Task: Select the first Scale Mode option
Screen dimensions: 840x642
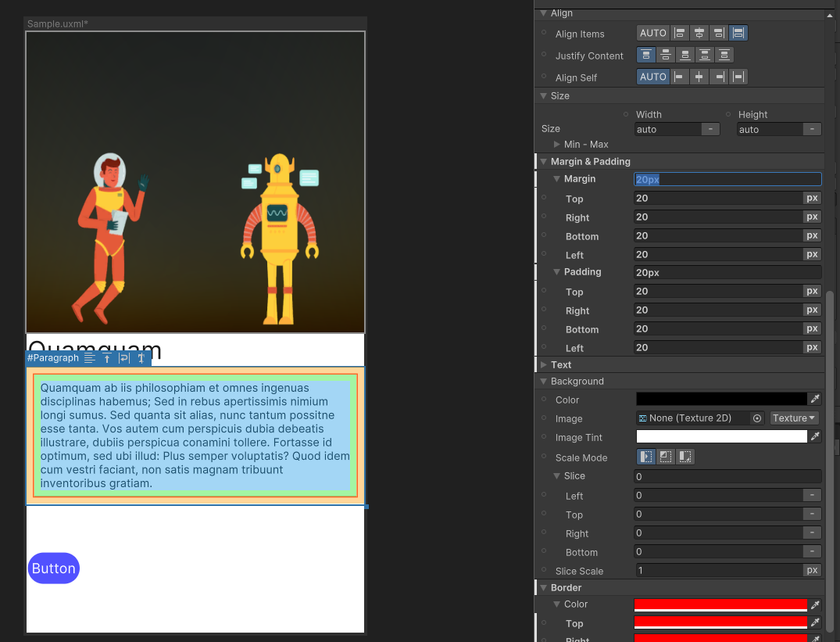Action: coord(646,457)
